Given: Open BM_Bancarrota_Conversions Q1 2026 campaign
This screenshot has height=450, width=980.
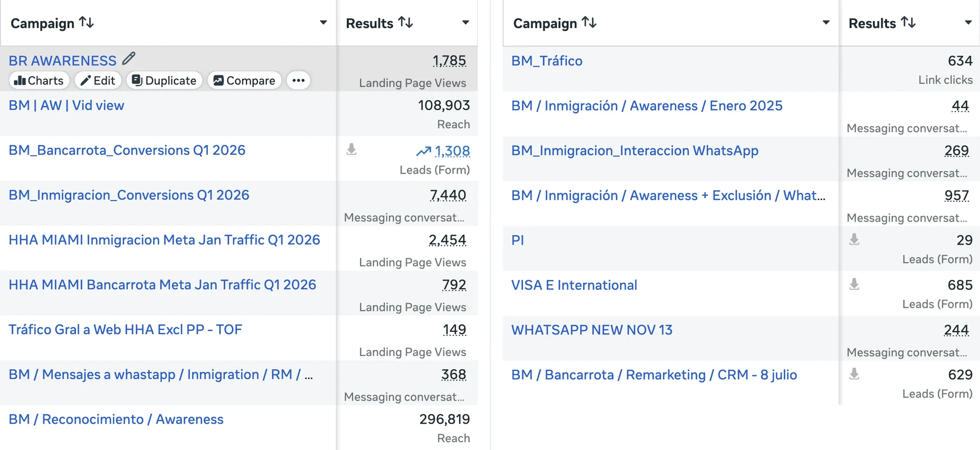Looking at the screenshot, I should coord(127,151).
